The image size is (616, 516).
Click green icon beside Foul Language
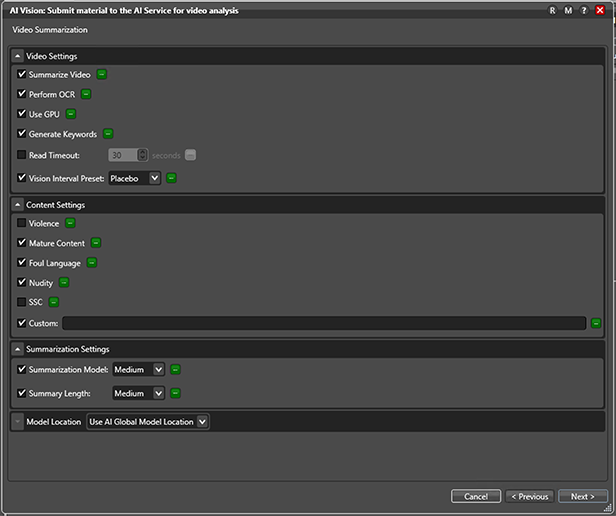point(92,263)
